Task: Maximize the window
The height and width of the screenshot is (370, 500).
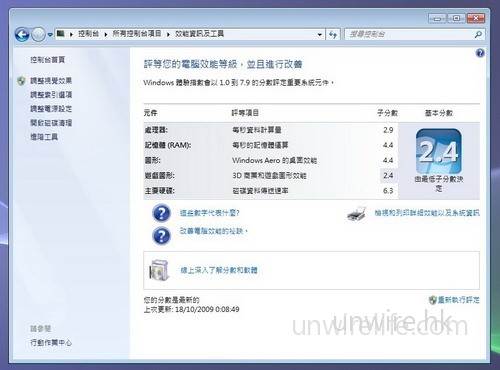Action: pos(456,18)
